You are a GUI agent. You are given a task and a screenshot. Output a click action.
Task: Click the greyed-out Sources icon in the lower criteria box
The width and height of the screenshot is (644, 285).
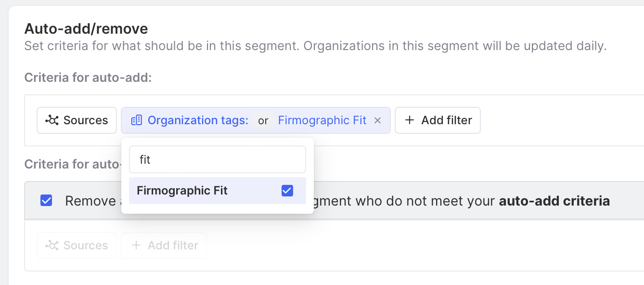(x=52, y=246)
